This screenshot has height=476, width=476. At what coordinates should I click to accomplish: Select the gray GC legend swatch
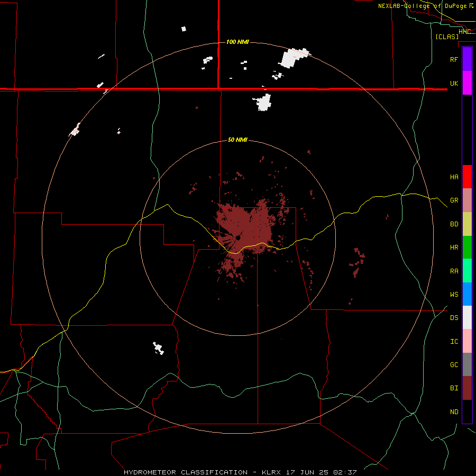click(467, 364)
